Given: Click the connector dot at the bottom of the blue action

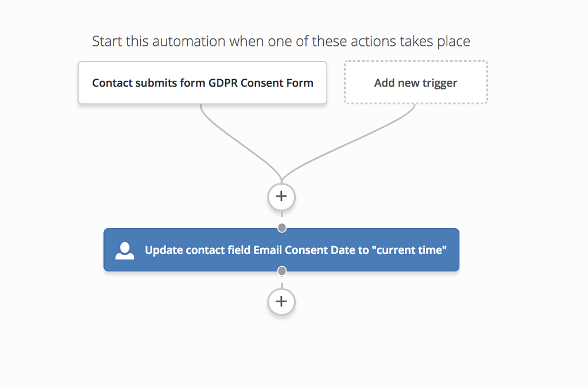Looking at the screenshot, I should (281, 271).
